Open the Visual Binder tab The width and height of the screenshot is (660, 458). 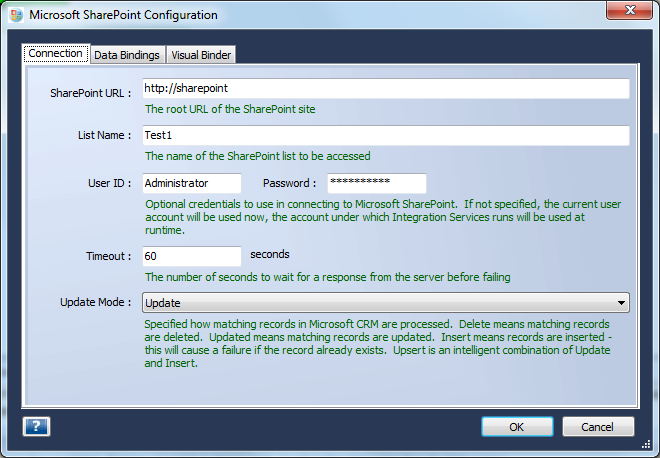pyautogui.click(x=201, y=55)
